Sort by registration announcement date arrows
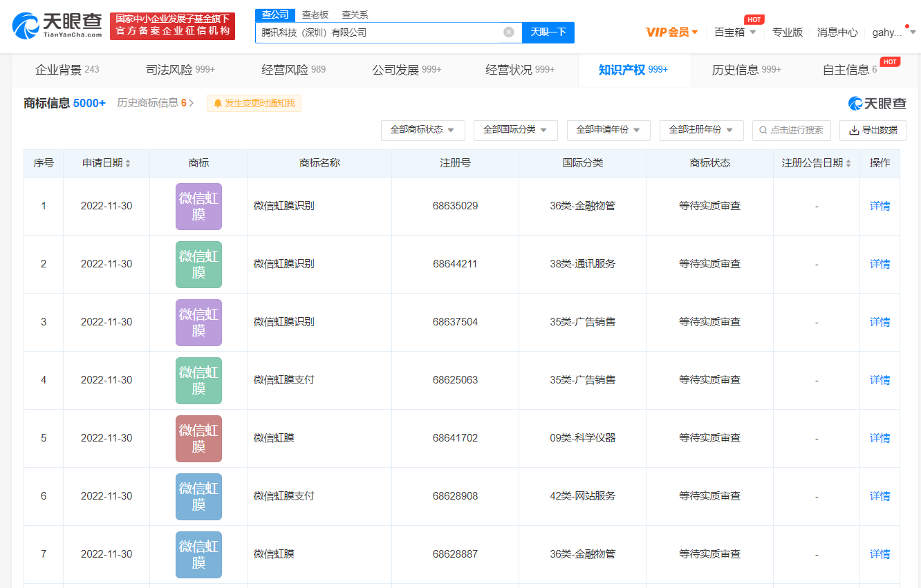 (x=848, y=164)
